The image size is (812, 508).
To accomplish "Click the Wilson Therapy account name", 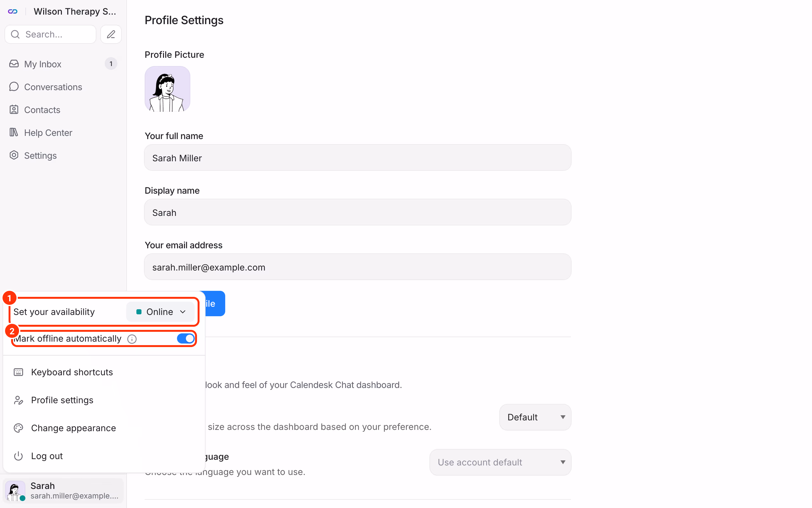I will [x=75, y=11].
